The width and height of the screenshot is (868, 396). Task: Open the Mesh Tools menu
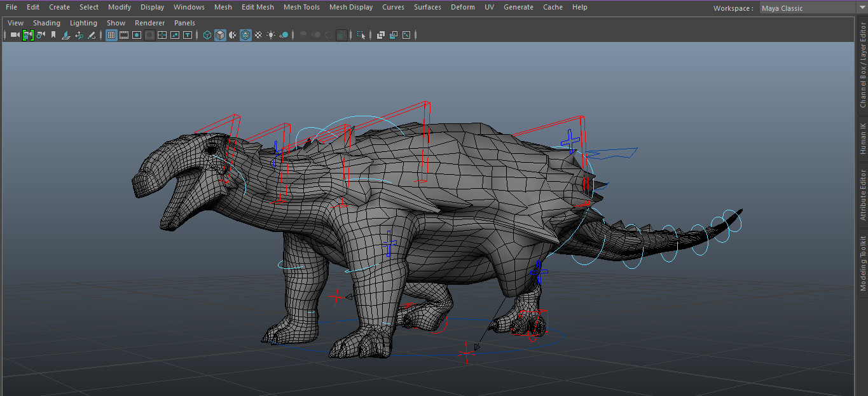point(301,7)
